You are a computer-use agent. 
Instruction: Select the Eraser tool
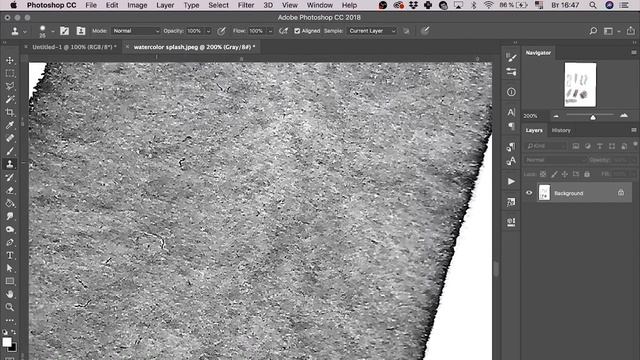pos(10,190)
